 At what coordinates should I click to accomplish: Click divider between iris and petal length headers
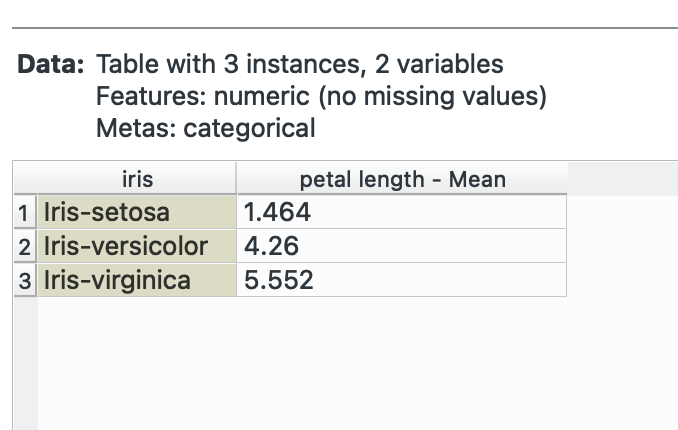[x=236, y=180]
